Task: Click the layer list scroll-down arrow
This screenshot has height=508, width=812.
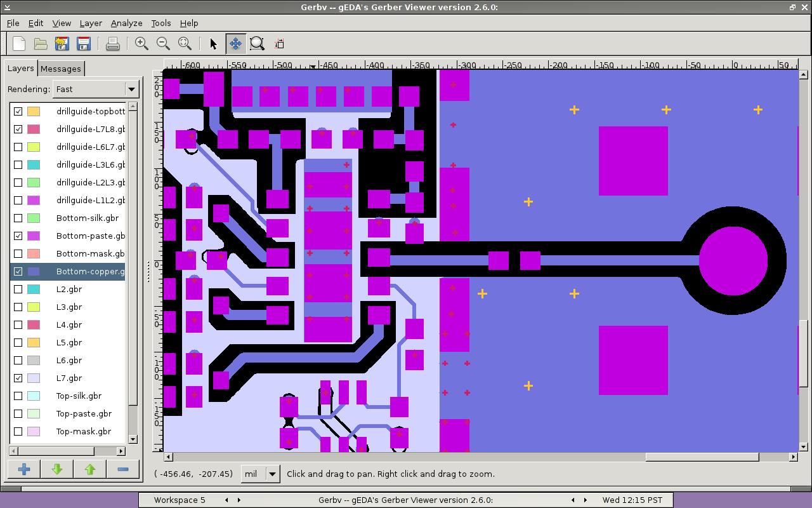Action: [133, 439]
